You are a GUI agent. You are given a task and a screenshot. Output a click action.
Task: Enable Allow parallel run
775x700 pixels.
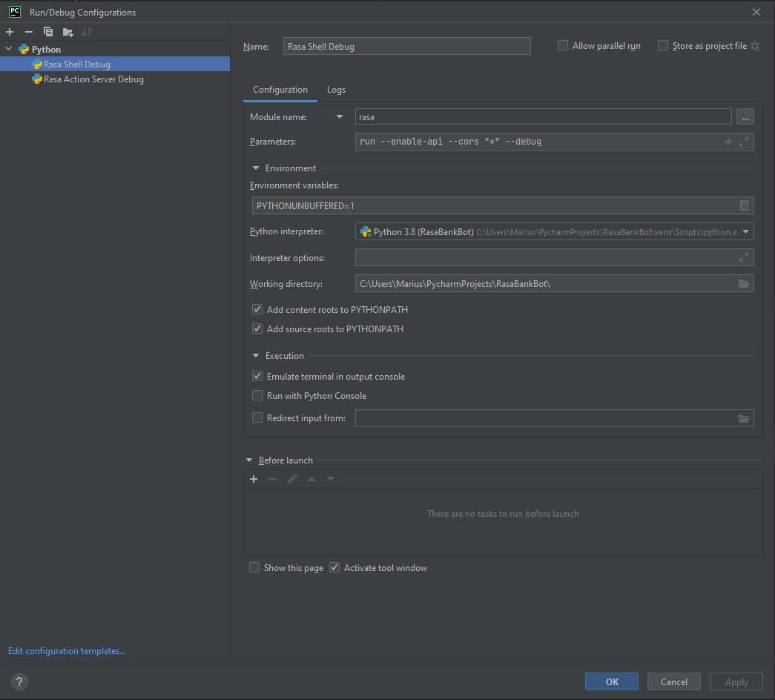[562, 45]
